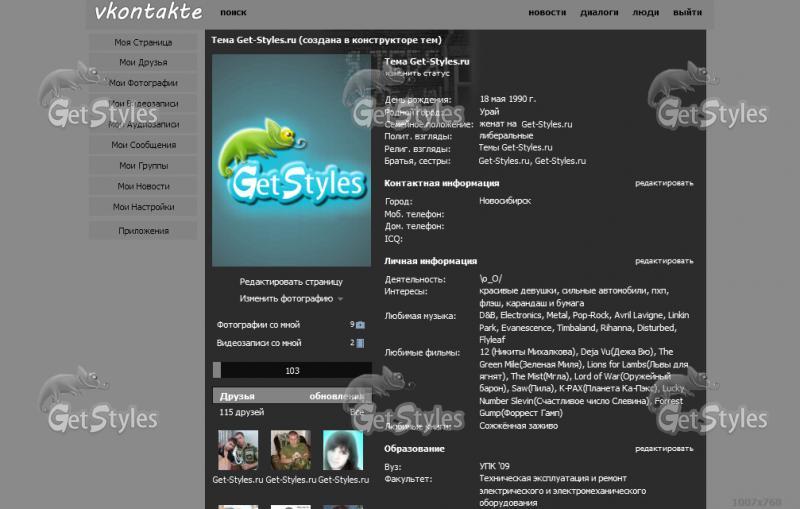Click Изменить фотографию link
The height and width of the screenshot is (509, 800).
pos(286,299)
